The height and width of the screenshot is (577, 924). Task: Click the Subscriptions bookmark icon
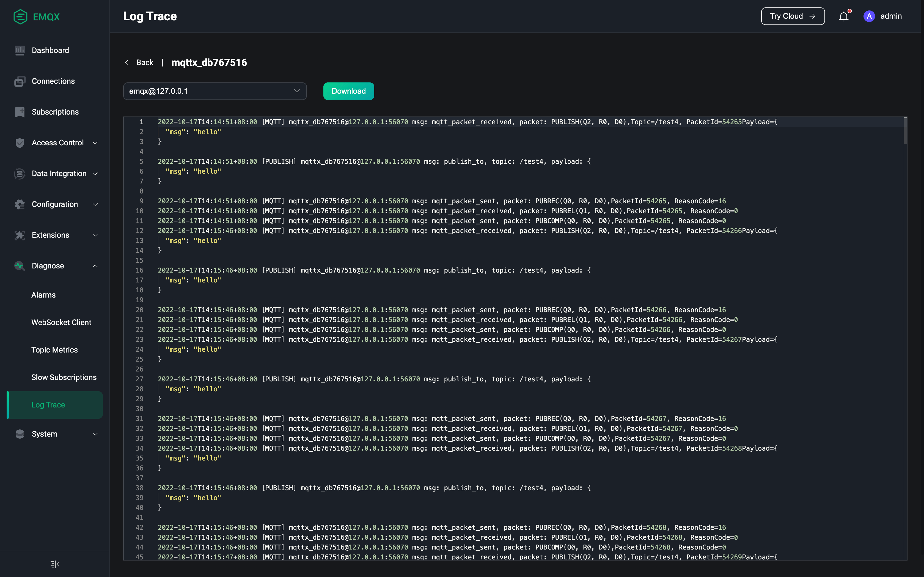click(20, 112)
